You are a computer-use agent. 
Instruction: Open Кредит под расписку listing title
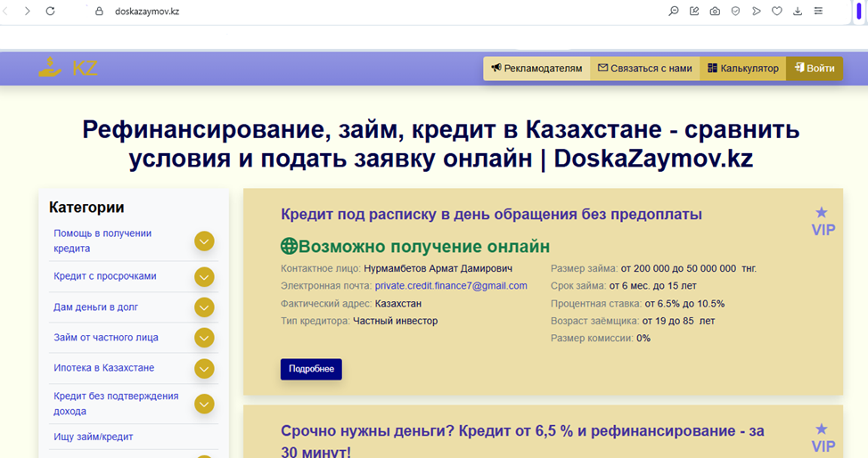tap(491, 215)
